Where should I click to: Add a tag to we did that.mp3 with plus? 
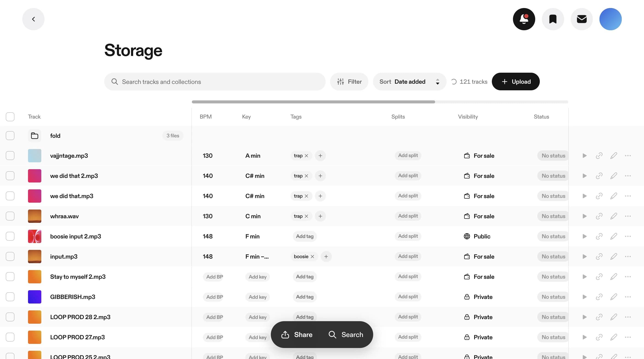click(x=320, y=196)
